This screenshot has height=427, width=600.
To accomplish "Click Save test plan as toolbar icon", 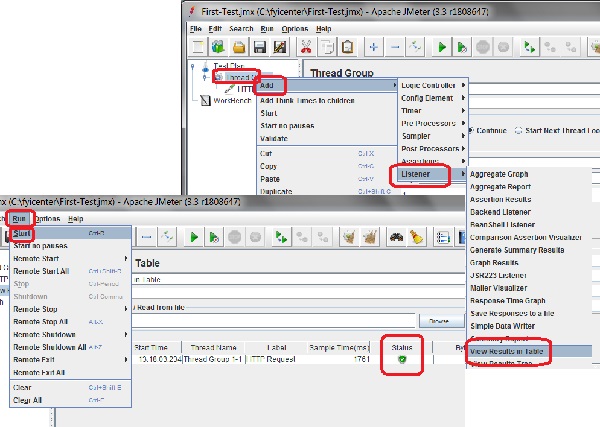I will [x=280, y=47].
